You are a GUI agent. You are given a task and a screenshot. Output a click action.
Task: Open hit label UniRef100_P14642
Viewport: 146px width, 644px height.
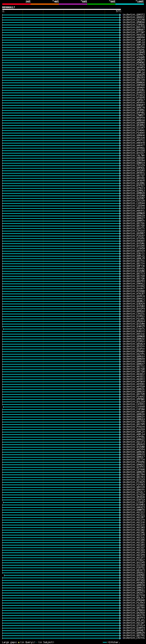pyautogui.click(x=133, y=397)
